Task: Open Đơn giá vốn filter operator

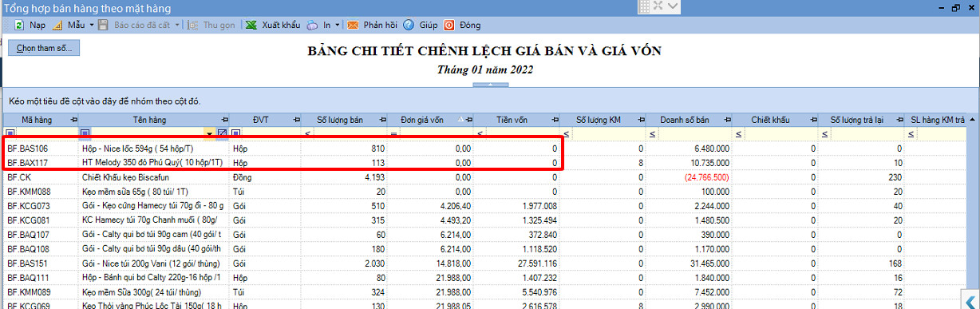Action: point(393,133)
